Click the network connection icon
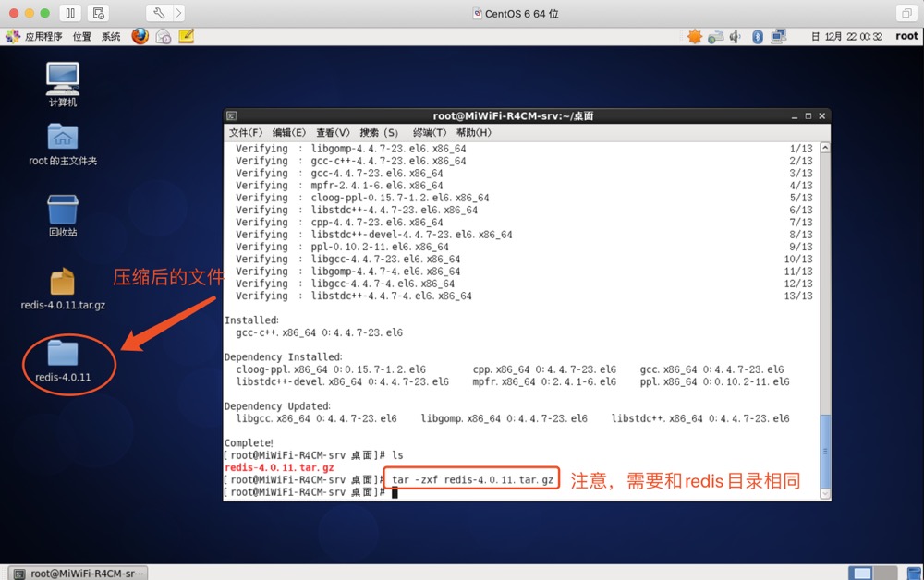Image resolution: width=924 pixels, height=580 pixels. tap(778, 36)
